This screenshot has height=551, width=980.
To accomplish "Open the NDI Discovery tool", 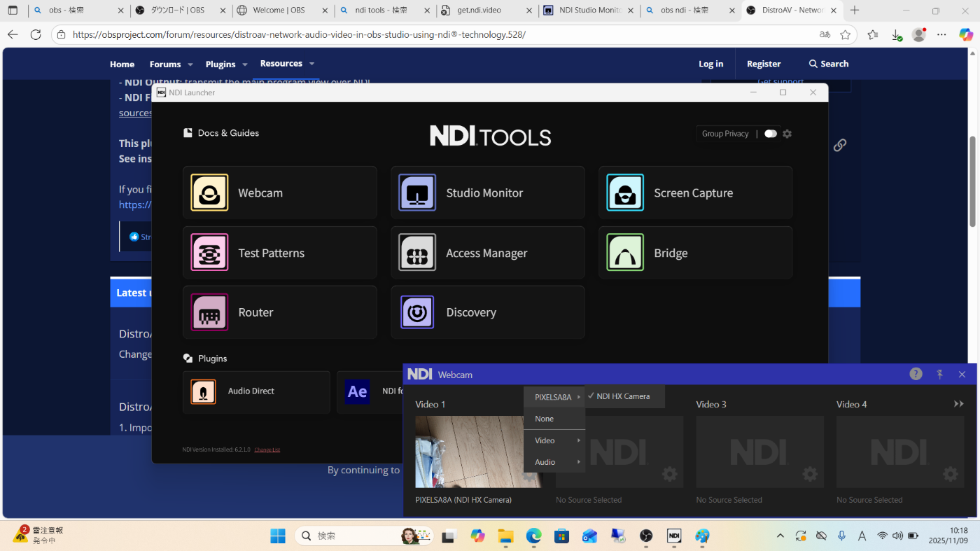I will [x=487, y=312].
